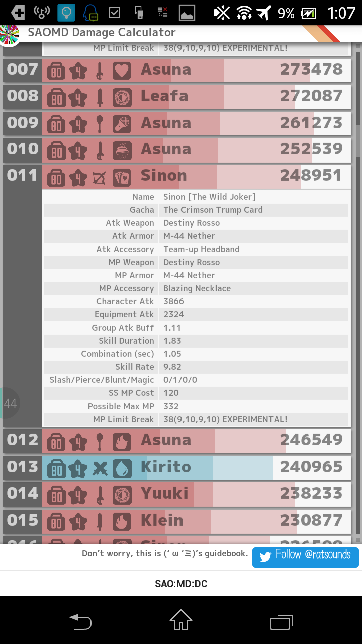Tap the fire element icon on Klein row 015
This screenshot has width=362, height=644.
[122, 521]
